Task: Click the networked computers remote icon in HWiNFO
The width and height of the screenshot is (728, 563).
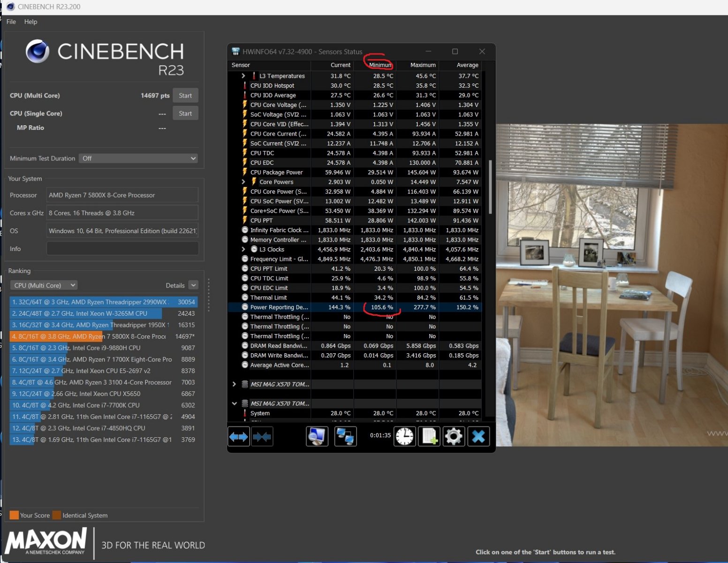Action: point(345,437)
